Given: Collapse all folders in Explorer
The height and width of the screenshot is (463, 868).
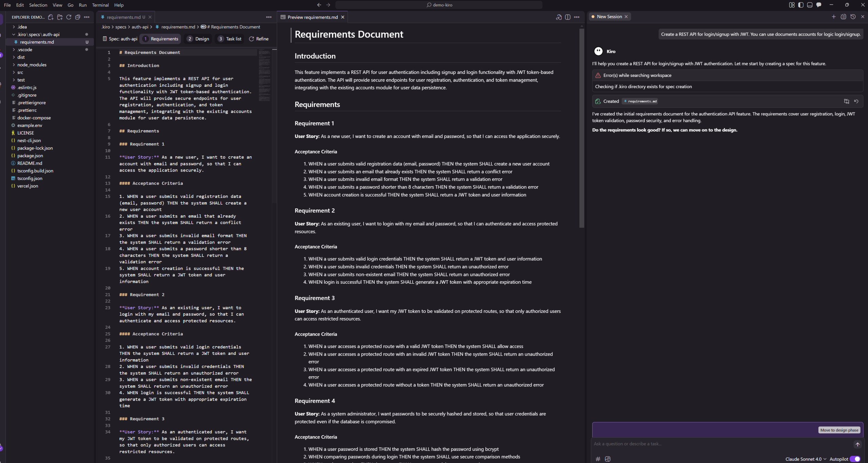Looking at the screenshot, I should coord(78,17).
